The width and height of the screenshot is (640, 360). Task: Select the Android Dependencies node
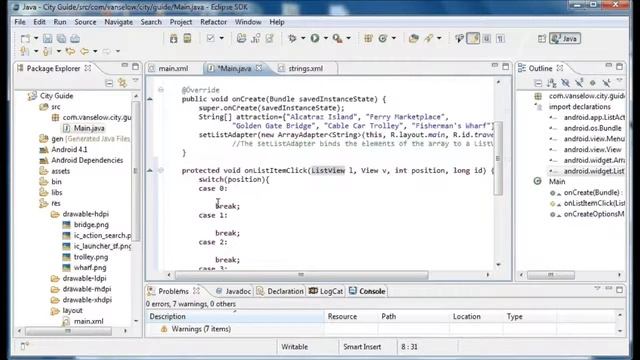pyautogui.click(x=87, y=160)
